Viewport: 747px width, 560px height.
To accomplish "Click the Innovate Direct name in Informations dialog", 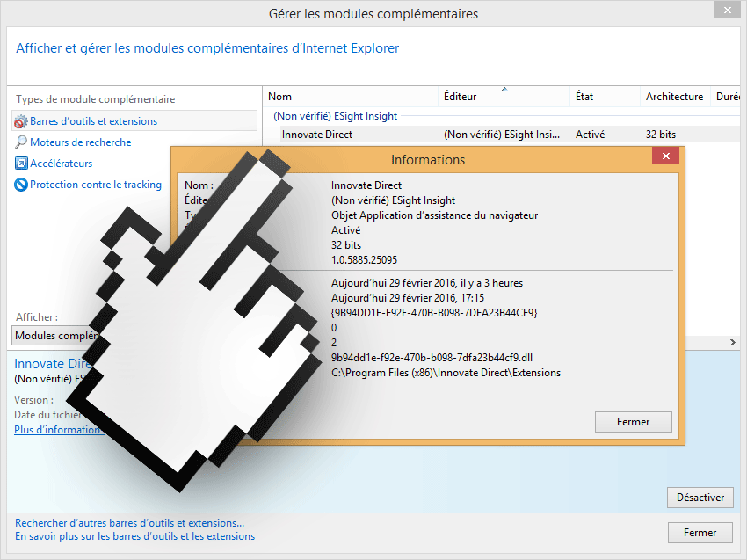I will (x=366, y=185).
